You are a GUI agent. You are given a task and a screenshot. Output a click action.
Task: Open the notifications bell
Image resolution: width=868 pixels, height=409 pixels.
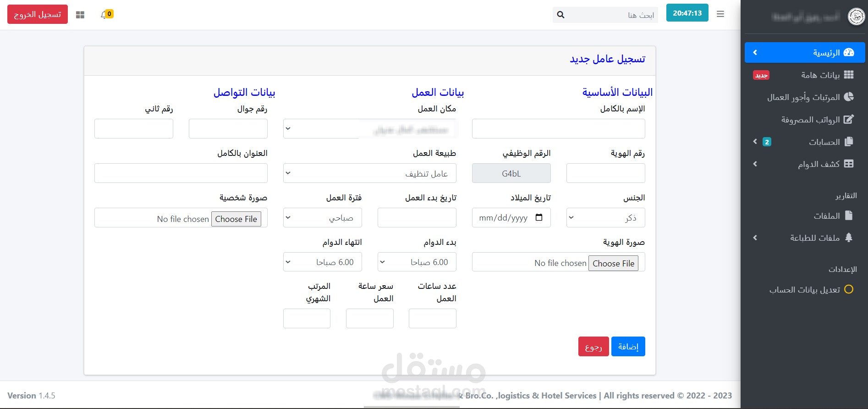[104, 15]
